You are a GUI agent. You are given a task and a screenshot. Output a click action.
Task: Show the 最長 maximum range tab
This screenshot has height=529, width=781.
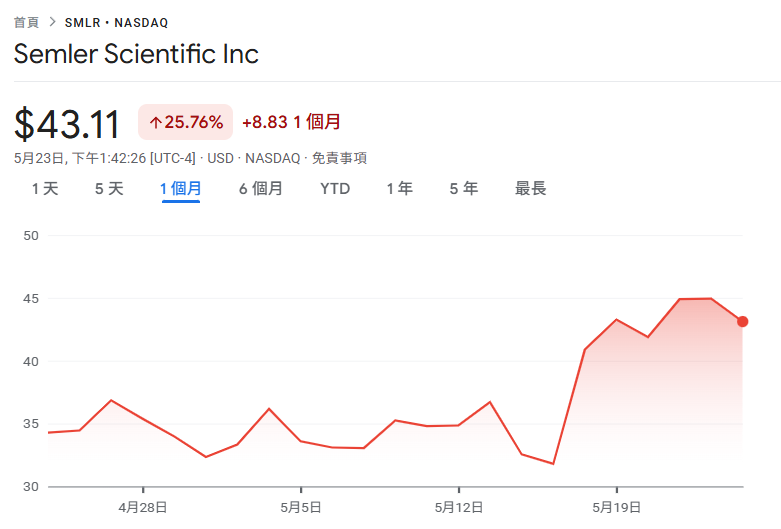click(531, 188)
